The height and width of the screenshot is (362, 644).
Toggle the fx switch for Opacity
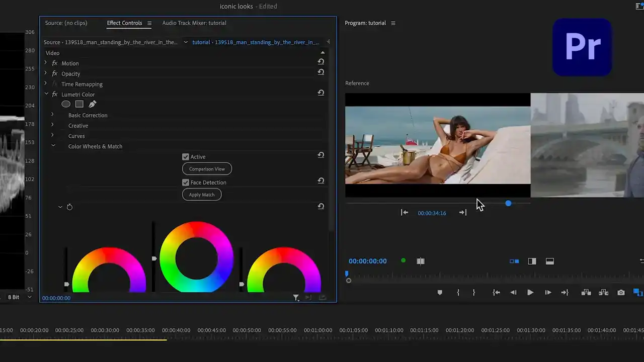point(55,74)
